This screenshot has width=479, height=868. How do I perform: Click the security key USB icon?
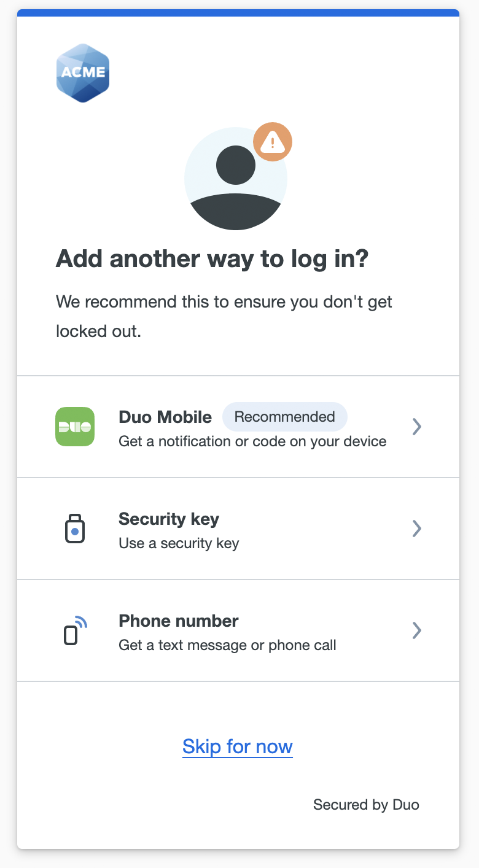click(x=75, y=529)
